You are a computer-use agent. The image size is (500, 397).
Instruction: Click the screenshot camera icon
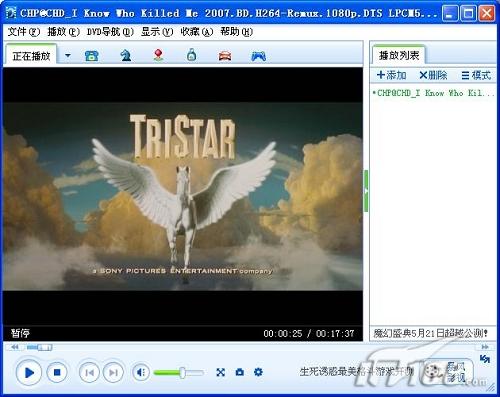coord(239,372)
